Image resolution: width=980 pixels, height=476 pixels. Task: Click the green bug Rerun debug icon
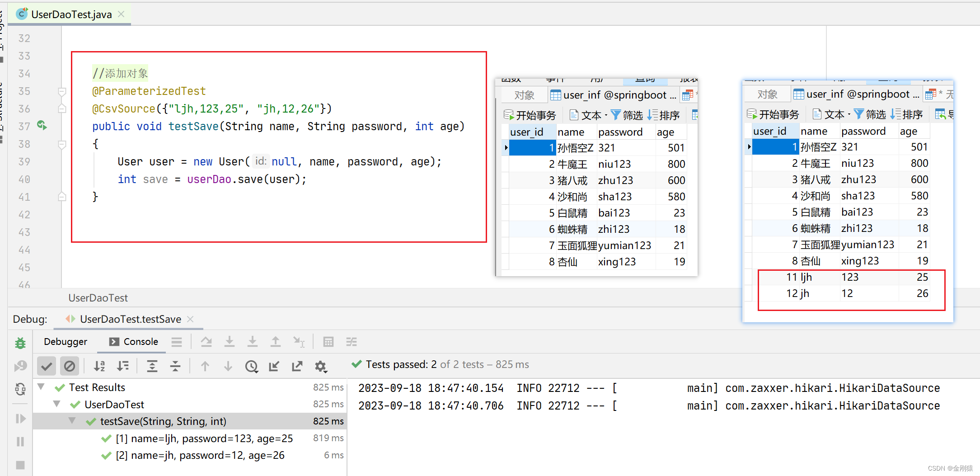pyautogui.click(x=20, y=343)
